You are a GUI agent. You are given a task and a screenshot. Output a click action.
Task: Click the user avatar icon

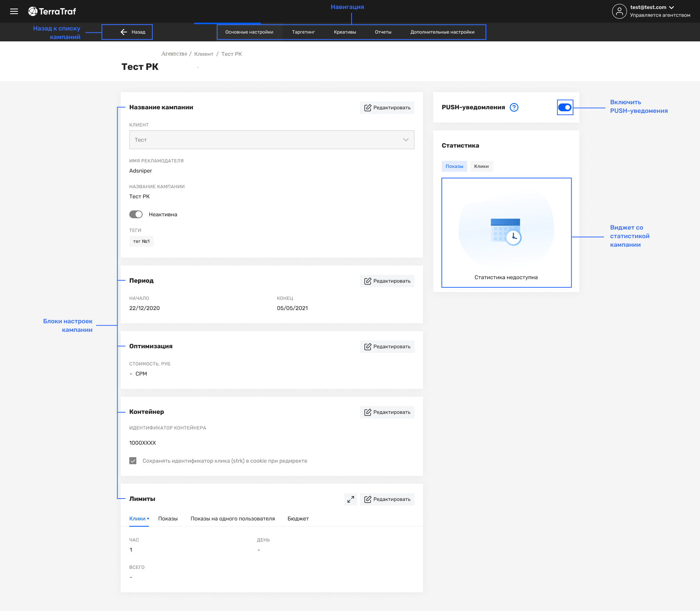619,11
